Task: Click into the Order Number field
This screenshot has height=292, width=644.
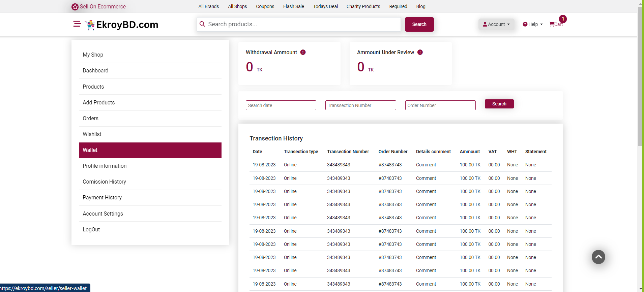Action: point(440,105)
